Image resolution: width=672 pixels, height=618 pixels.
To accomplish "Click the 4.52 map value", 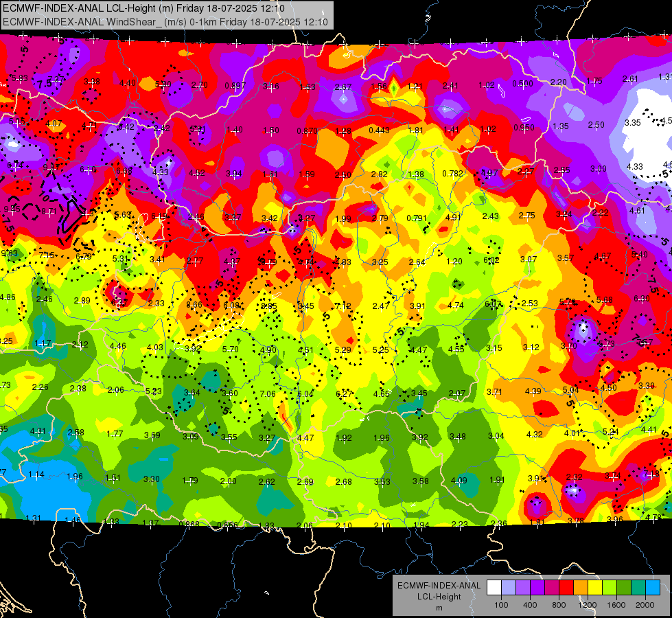I will (x=197, y=173).
